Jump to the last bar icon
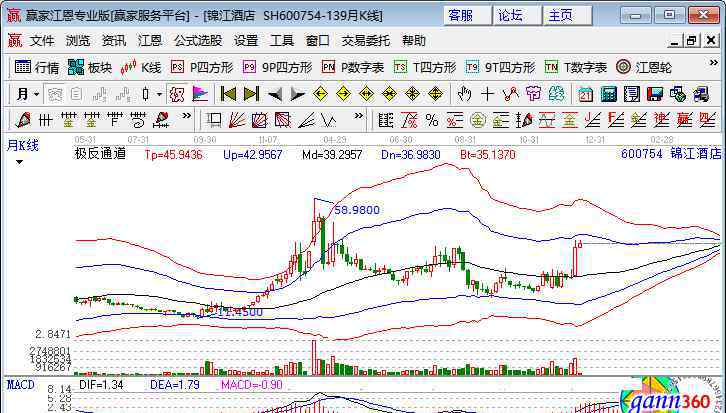Image resolution: width=726 pixels, height=413 pixels. (251, 94)
